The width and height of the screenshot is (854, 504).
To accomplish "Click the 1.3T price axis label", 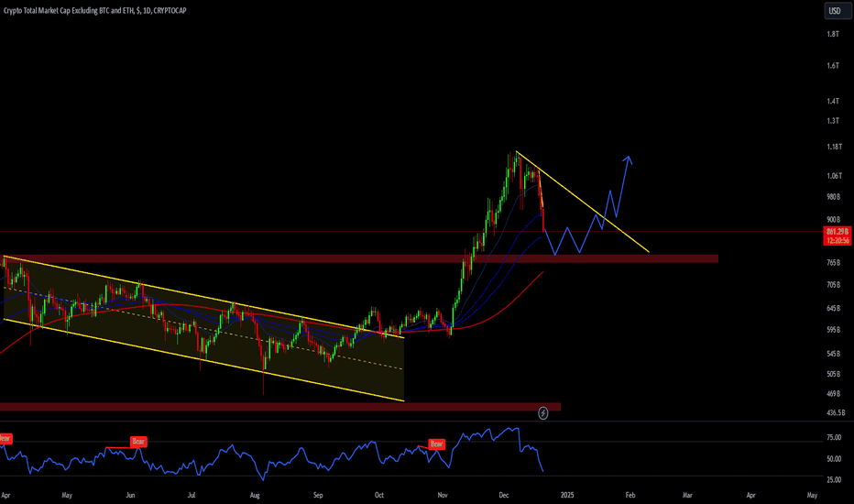I will coord(833,120).
